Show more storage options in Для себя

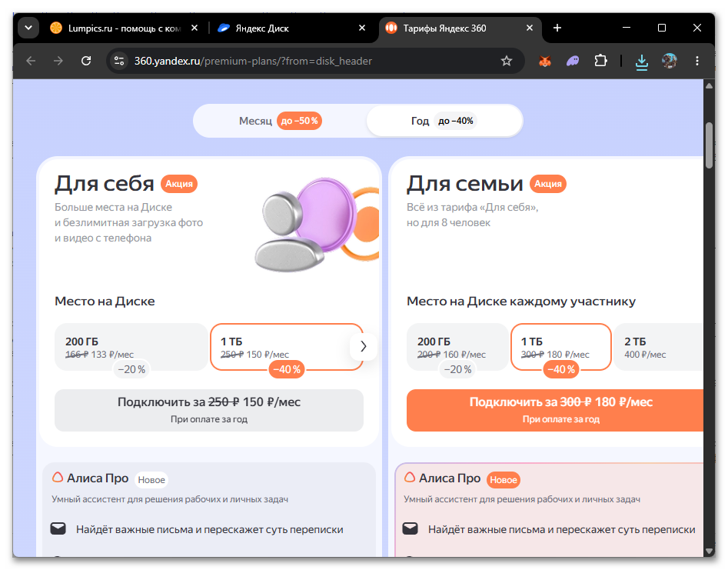tap(364, 346)
